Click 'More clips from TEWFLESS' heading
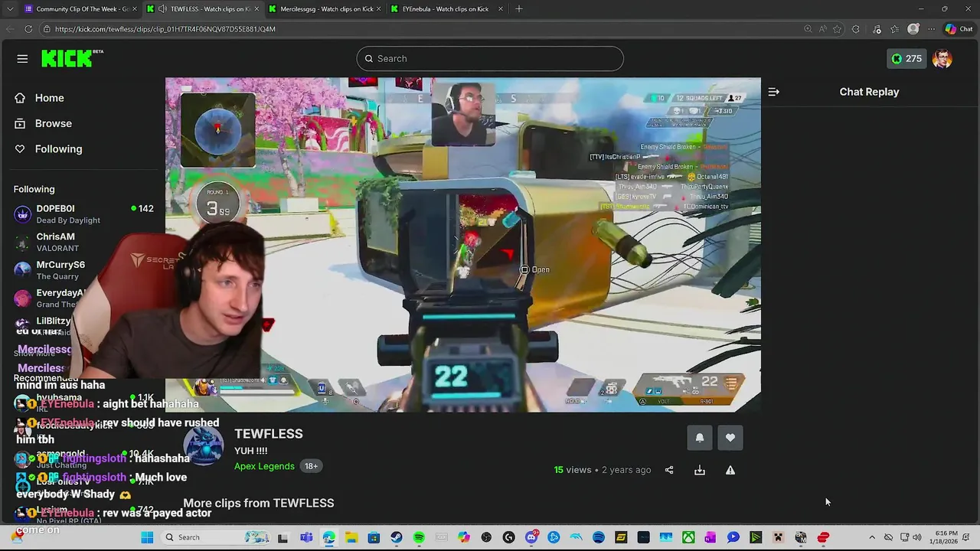Image resolution: width=980 pixels, height=551 pixels. click(259, 503)
